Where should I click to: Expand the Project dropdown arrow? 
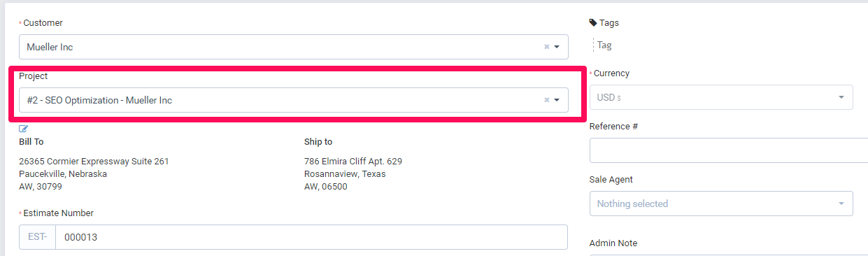click(557, 100)
